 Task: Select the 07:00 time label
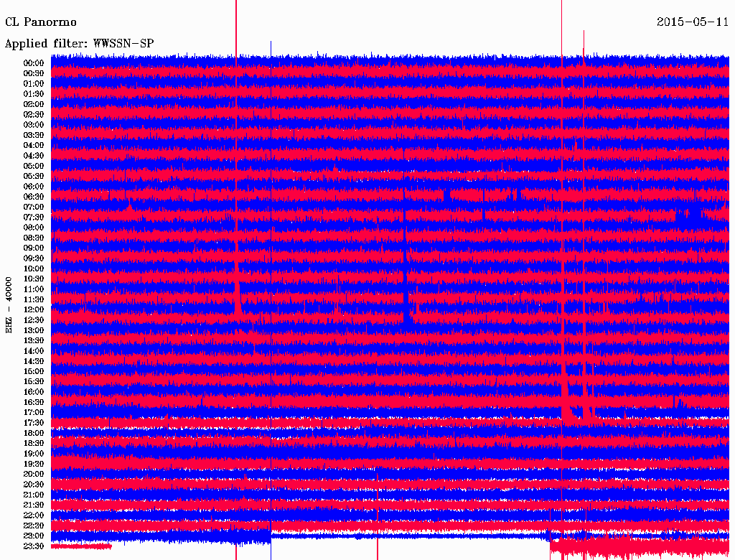34,207
